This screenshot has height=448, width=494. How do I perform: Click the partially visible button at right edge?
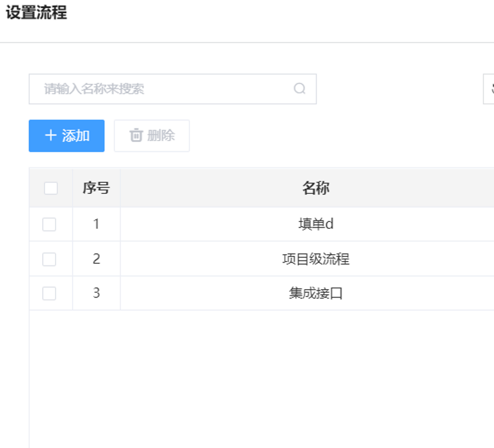coord(489,89)
